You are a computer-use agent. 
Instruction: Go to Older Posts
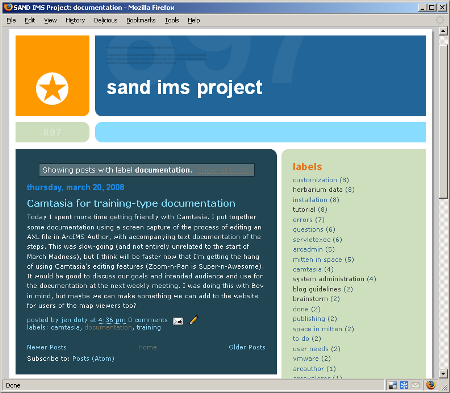click(247, 347)
